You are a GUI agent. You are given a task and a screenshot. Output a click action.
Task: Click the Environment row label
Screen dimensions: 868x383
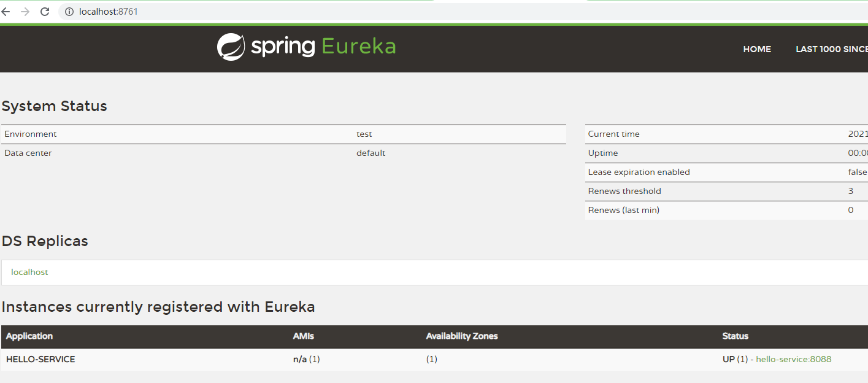click(x=31, y=134)
